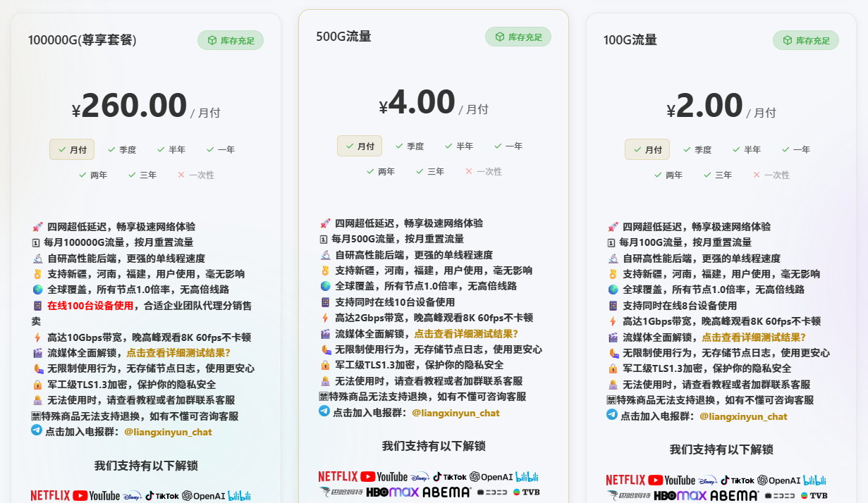The image size is (868, 503).
Task: Click the ABEMA logo in the 100G流量 card
Action: (735, 496)
